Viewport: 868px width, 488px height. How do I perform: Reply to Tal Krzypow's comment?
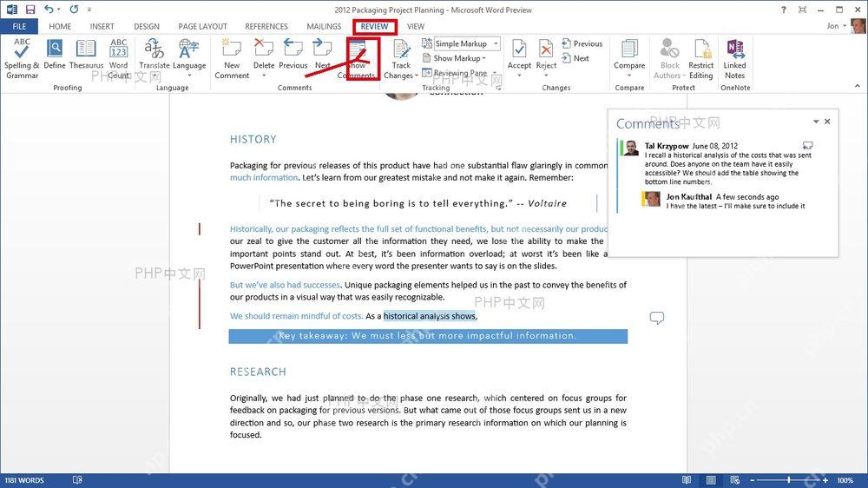pos(807,146)
